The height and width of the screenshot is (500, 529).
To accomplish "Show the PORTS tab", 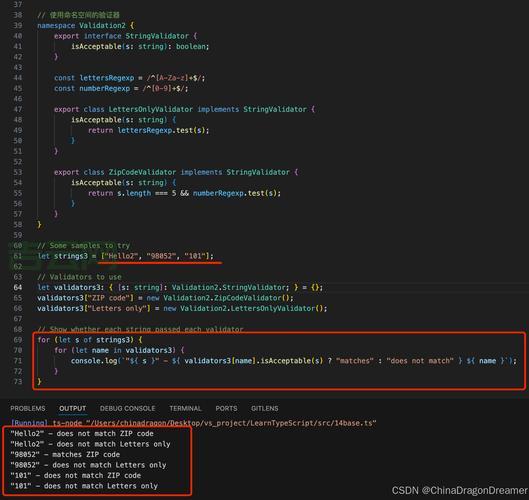I will pyautogui.click(x=226, y=408).
